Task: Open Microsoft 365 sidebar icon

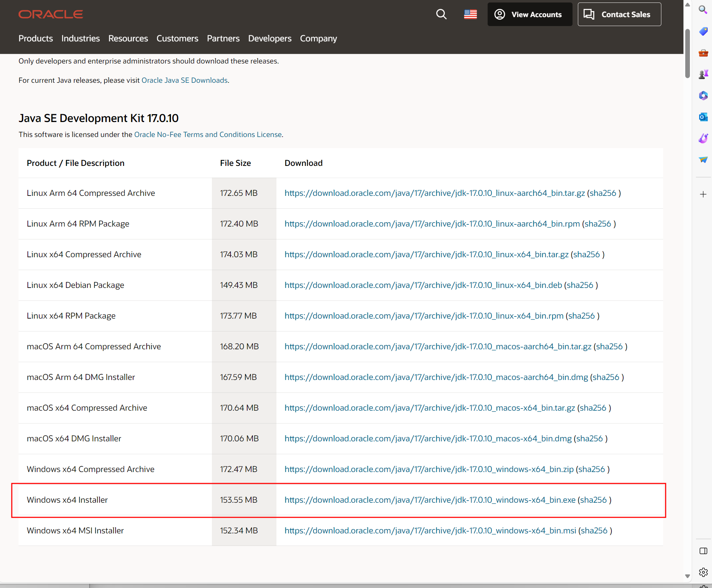Action: tap(703, 96)
